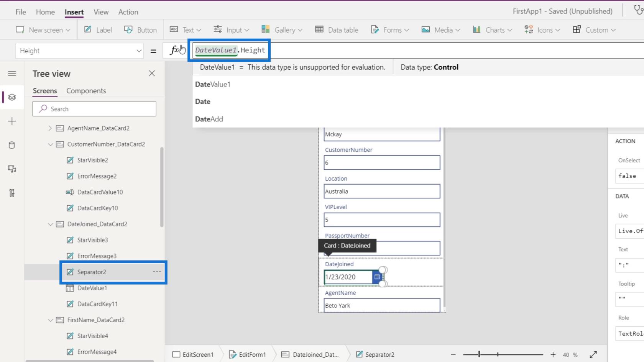644x362 pixels.
Task: Select StarVisible4 in tree
Action: point(92,336)
